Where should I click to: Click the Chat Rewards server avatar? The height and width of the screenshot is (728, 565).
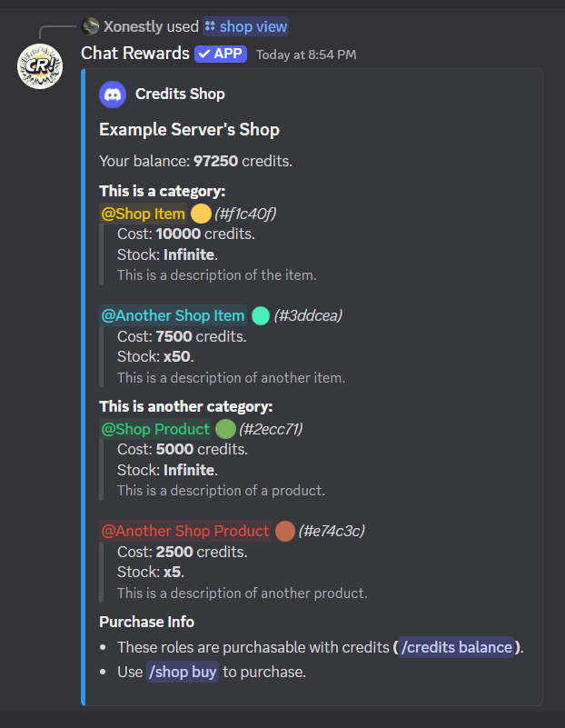coord(39,65)
